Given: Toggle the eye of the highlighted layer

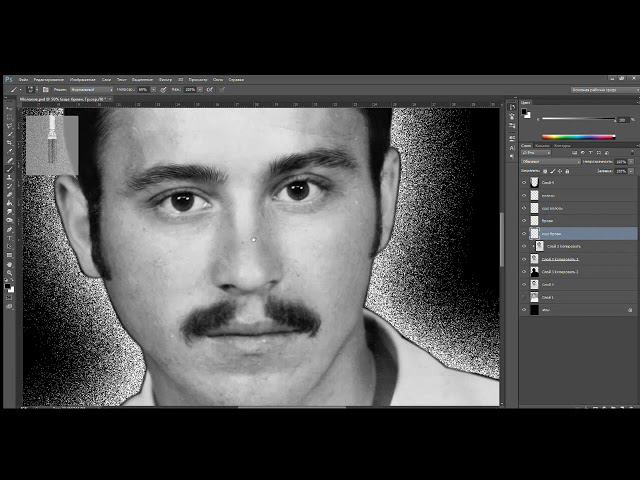Looking at the screenshot, I should (x=524, y=233).
